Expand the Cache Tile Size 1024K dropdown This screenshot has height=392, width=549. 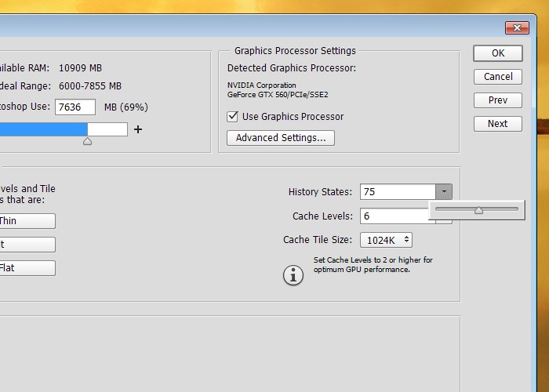tap(386, 240)
